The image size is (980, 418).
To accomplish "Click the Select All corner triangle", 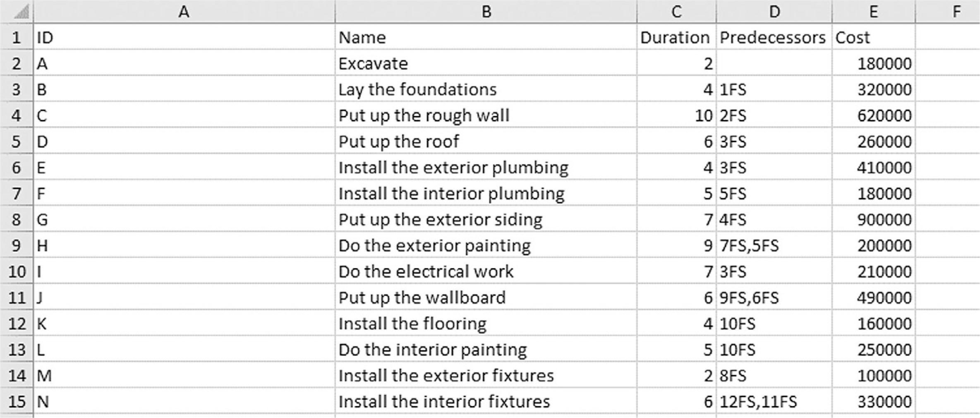I will tap(20, 12).
